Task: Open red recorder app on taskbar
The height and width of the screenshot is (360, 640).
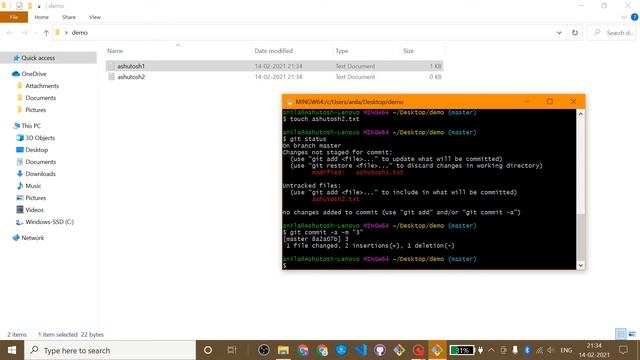Action: (x=418, y=350)
